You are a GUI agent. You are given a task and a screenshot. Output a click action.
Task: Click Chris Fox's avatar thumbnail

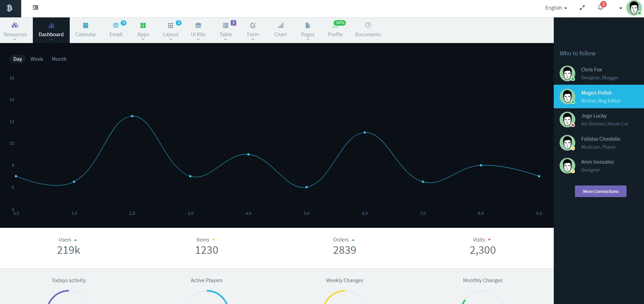(567, 73)
